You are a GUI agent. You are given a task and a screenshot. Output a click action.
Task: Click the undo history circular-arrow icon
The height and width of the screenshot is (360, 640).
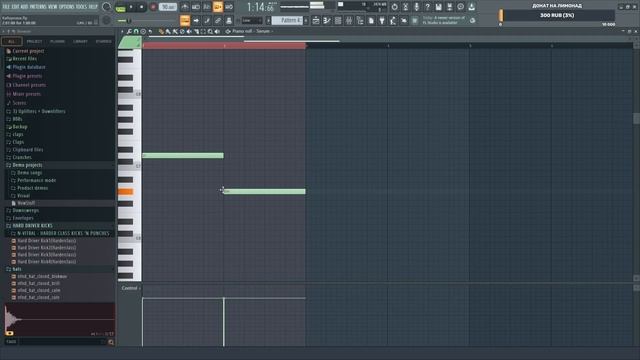pos(394,7)
